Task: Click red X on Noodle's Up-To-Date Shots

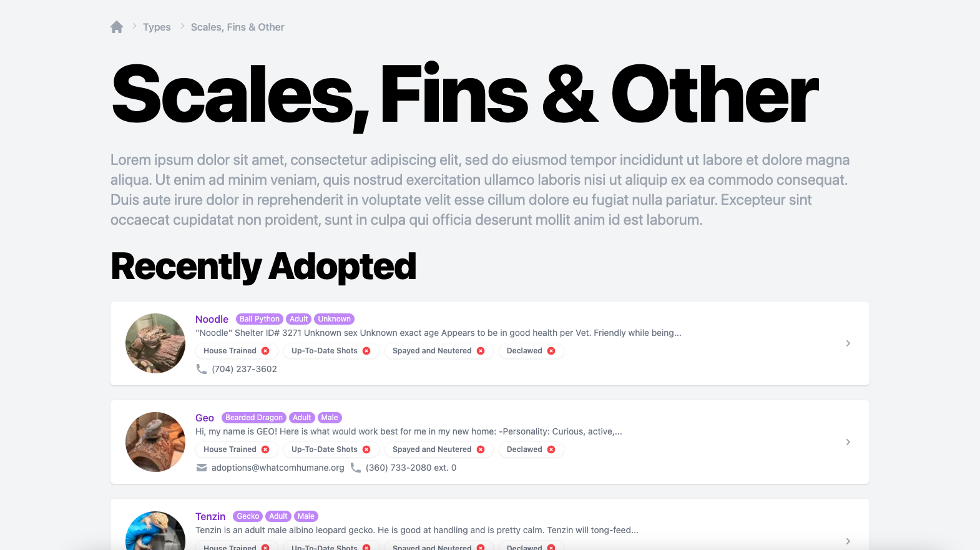Action: pos(366,351)
